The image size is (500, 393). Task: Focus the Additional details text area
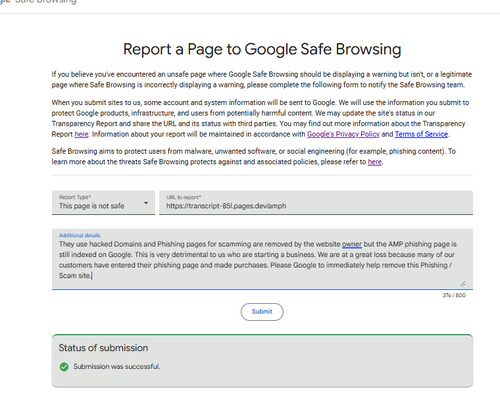coord(262,259)
